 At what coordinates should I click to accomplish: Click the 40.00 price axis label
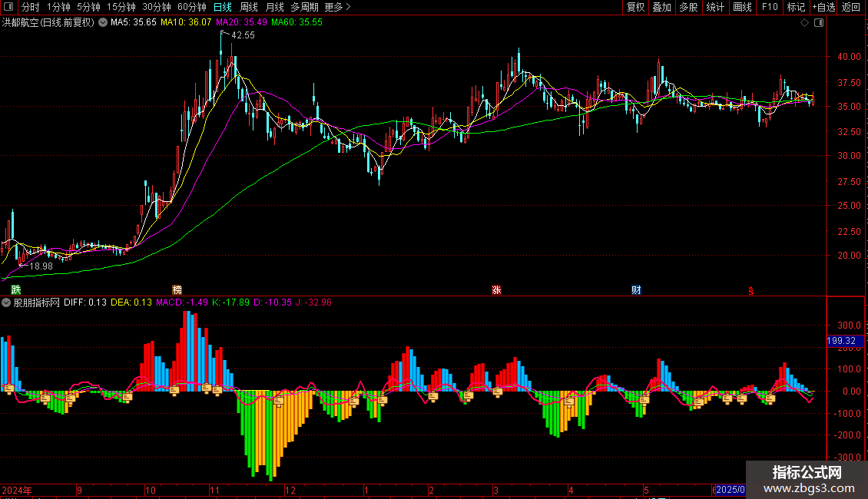(x=849, y=57)
